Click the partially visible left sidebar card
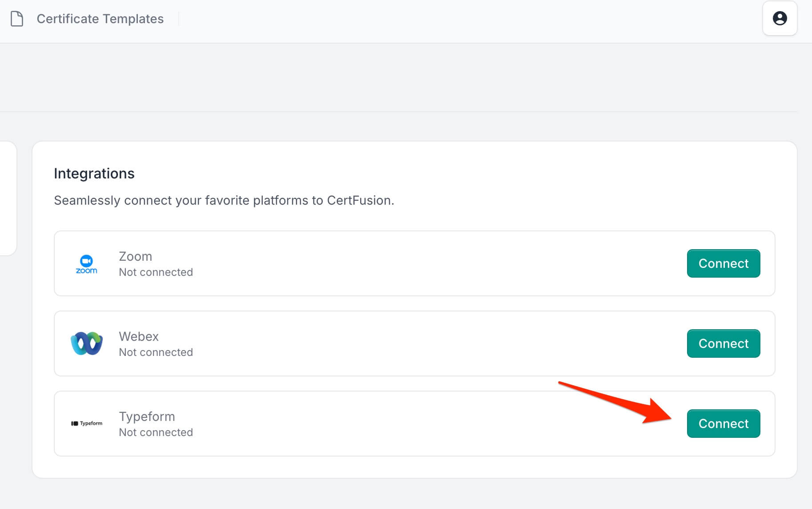The width and height of the screenshot is (812, 509). [8, 198]
